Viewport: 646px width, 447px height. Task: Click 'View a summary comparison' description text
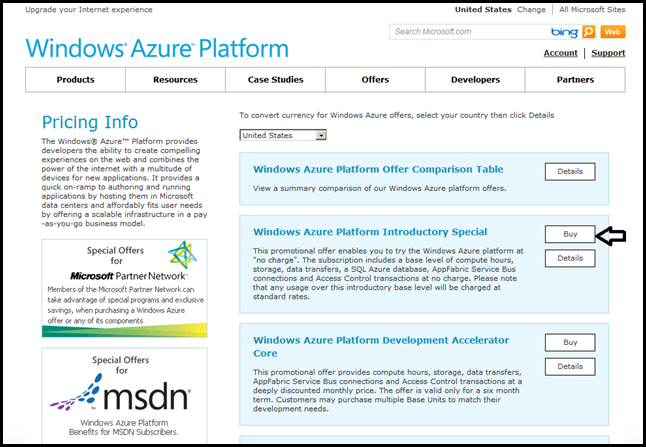point(379,188)
